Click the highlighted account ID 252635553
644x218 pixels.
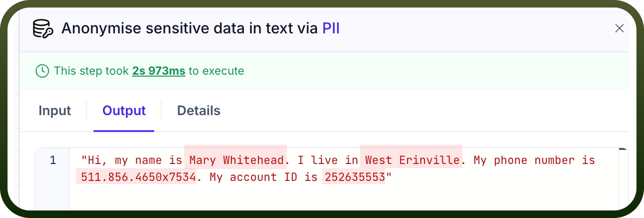click(x=354, y=178)
